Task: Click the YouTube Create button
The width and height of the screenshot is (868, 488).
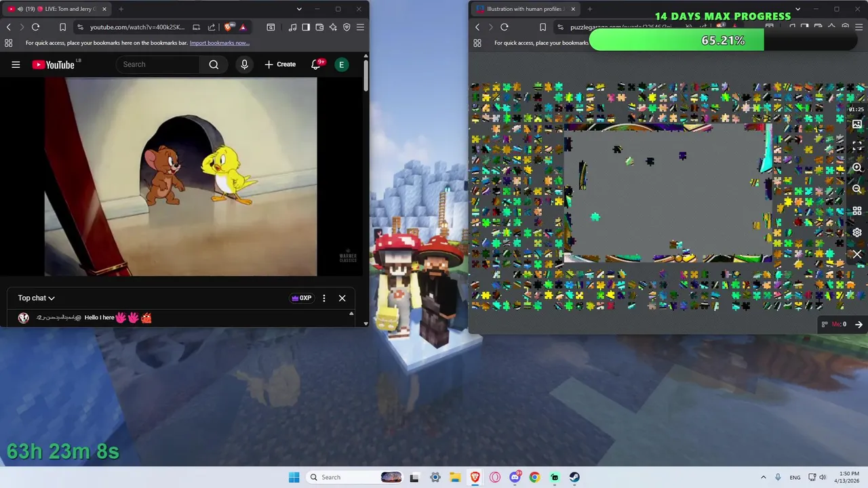Action: click(280, 64)
